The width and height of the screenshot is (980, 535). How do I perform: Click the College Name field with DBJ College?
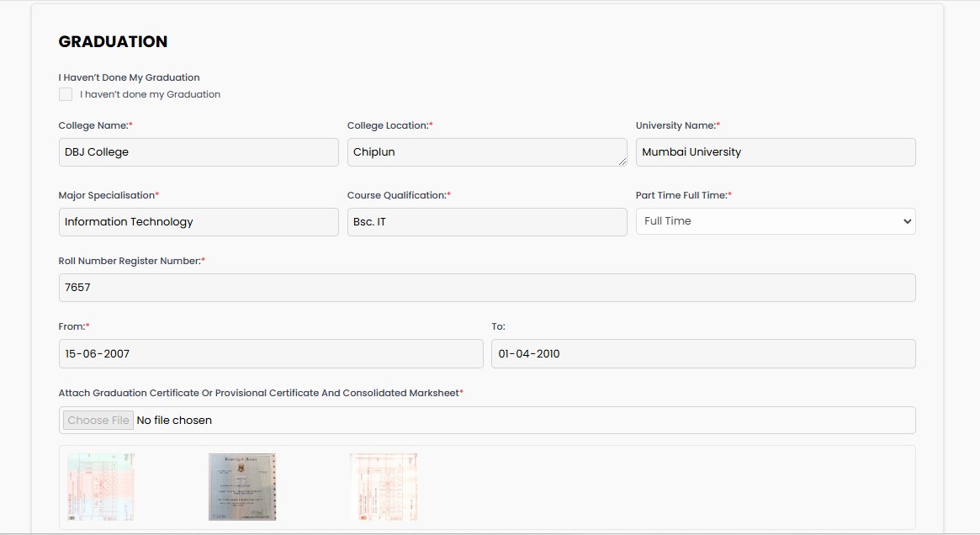[x=199, y=152]
